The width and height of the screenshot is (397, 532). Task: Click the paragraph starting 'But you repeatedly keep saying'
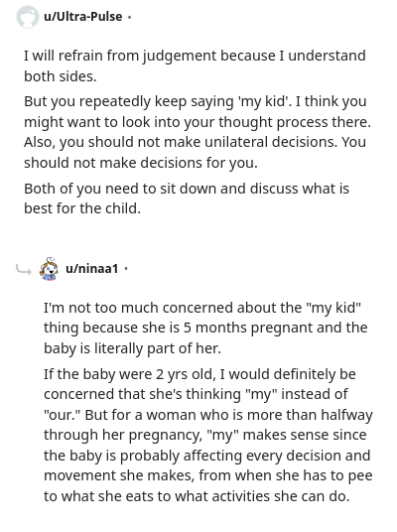point(198,132)
